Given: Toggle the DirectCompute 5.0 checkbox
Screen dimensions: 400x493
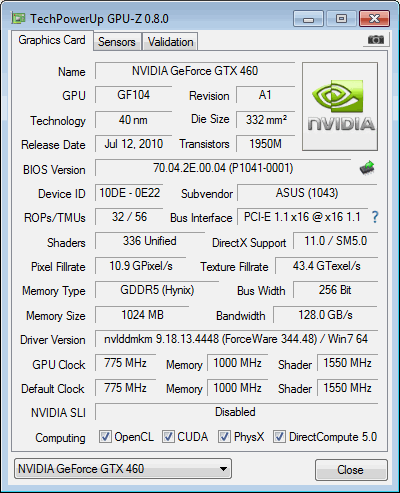Looking at the screenshot, I should tap(279, 436).
